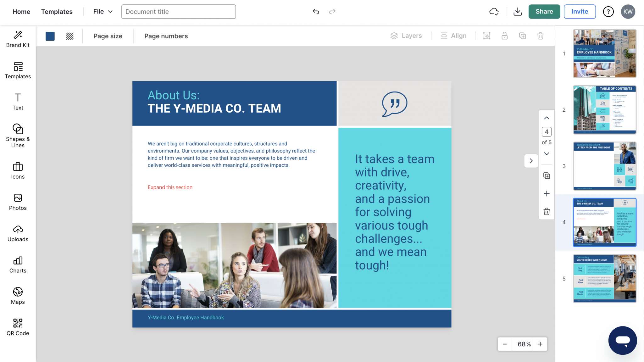Viewport: 644px width, 362px height.
Task: Select page 2 thumbnail showing Table of Contents
Action: click(x=604, y=110)
